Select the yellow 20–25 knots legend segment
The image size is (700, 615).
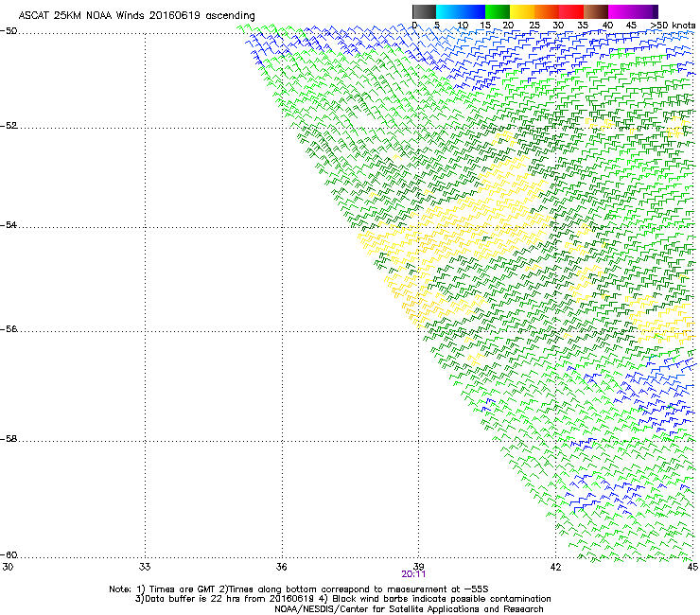[522, 11]
